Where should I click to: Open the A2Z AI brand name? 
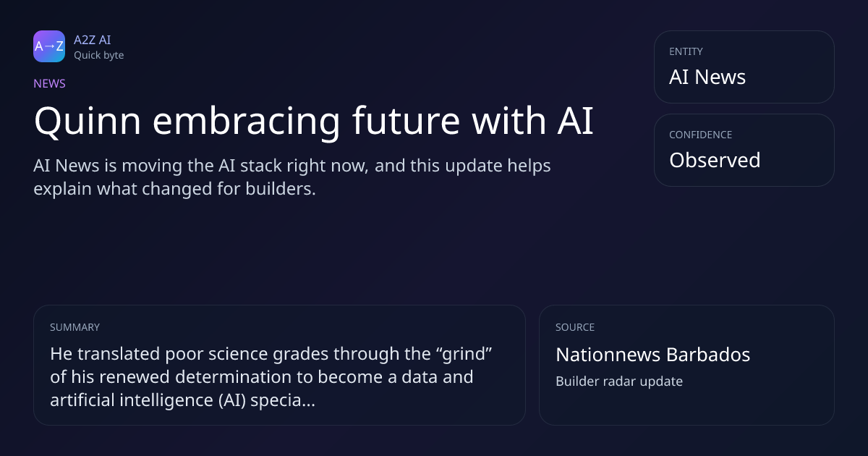tap(93, 40)
